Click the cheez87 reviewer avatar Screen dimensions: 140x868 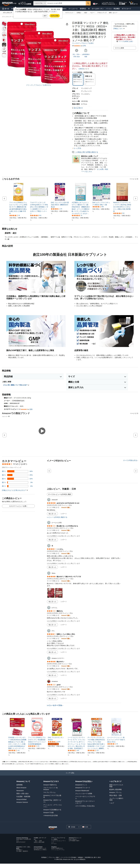click(49, 500)
